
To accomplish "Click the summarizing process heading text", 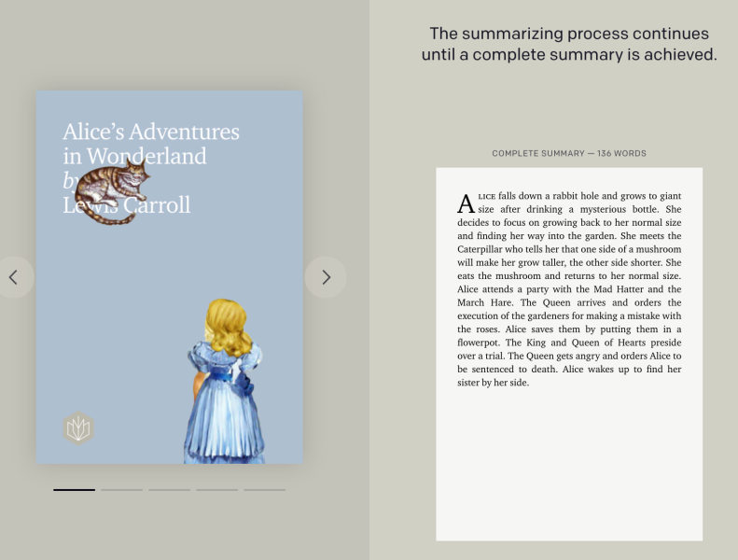I will [x=568, y=44].
